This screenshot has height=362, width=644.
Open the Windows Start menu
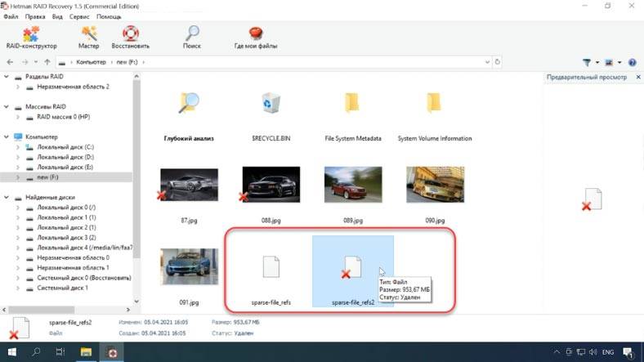12,352
